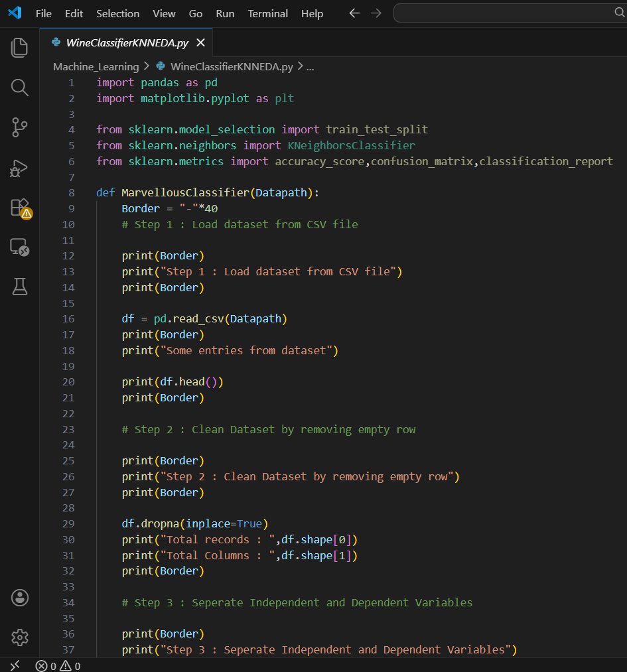
Task: Expand the WineClassifierKNNEDA.py breadcrumb item
Action: tap(232, 66)
